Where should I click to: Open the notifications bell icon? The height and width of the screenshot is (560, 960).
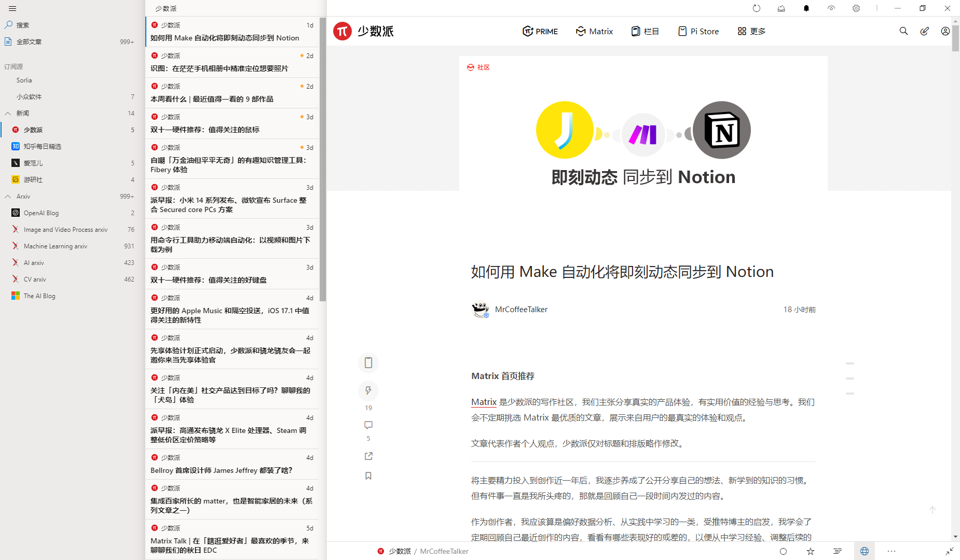point(806,8)
